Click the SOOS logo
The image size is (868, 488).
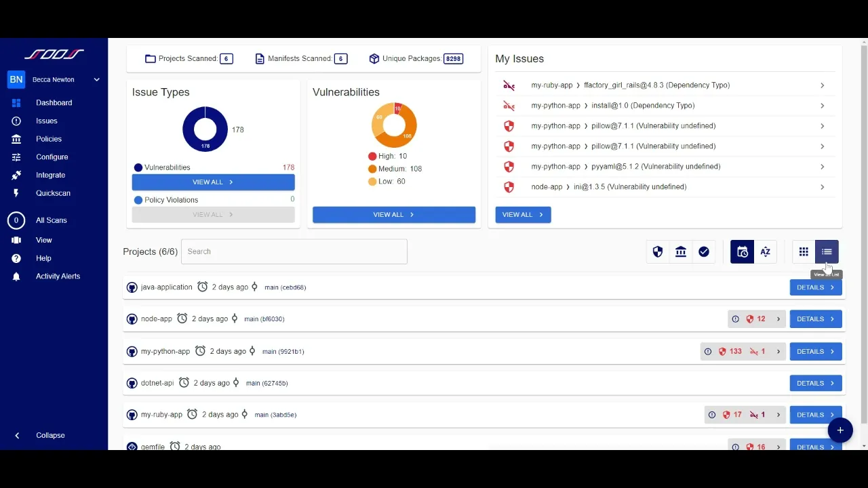[x=54, y=54]
